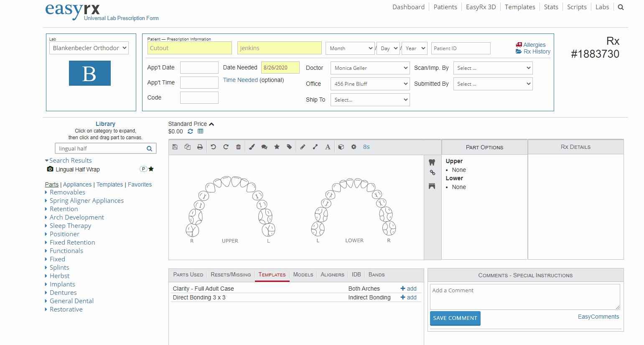Click the tag icon in the toolbar
This screenshot has height=345, width=644.
pyautogui.click(x=289, y=147)
